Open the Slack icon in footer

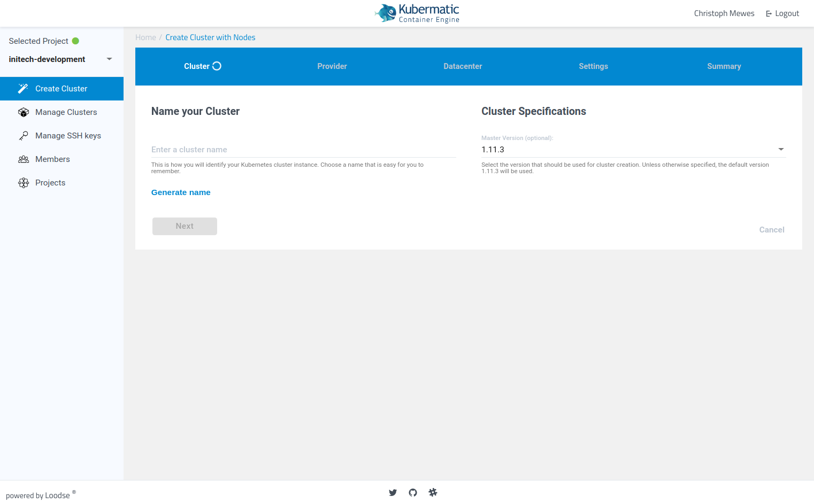coord(433,492)
